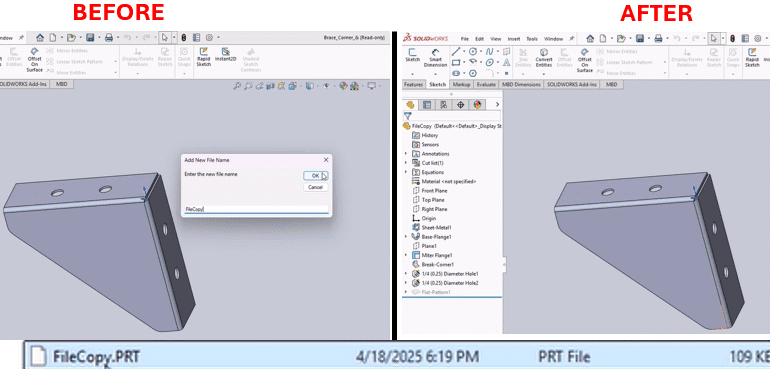Expand Base-Flange1 in feature tree
The height and width of the screenshot is (369, 770).
[406, 237]
